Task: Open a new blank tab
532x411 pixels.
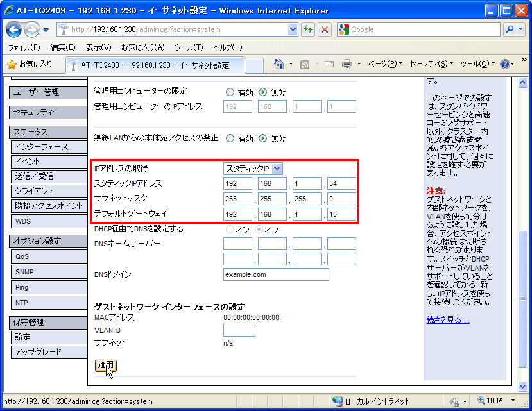Action: coord(254,65)
